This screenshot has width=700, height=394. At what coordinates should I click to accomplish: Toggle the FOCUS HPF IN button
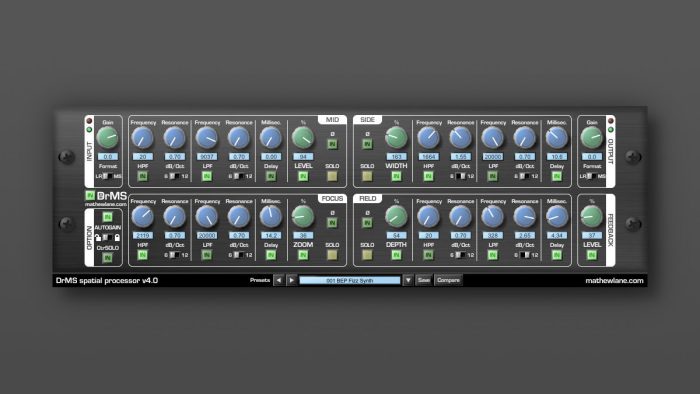tap(143, 255)
